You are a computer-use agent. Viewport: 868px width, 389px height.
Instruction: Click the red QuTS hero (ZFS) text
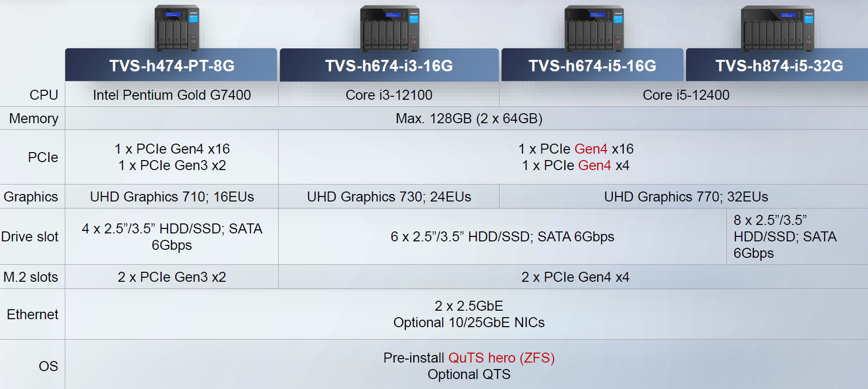[502, 358]
